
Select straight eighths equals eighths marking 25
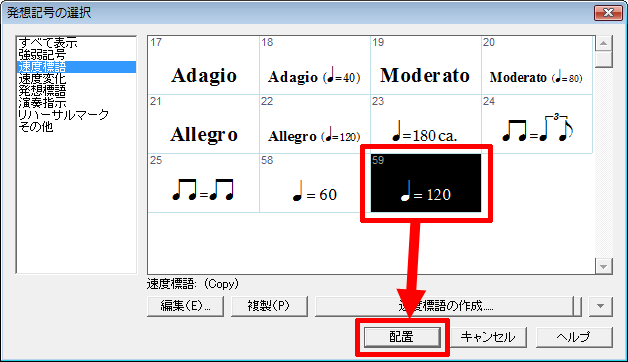coord(204,183)
